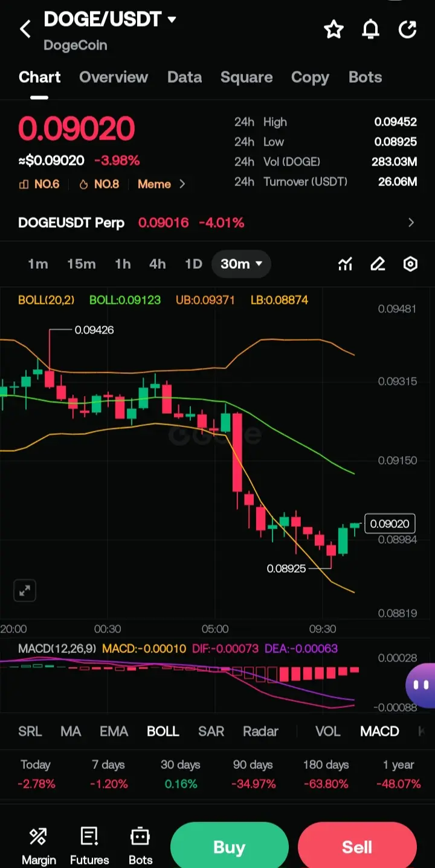Enable the EMA indicator
Screen dimensions: 435x868
114,731
